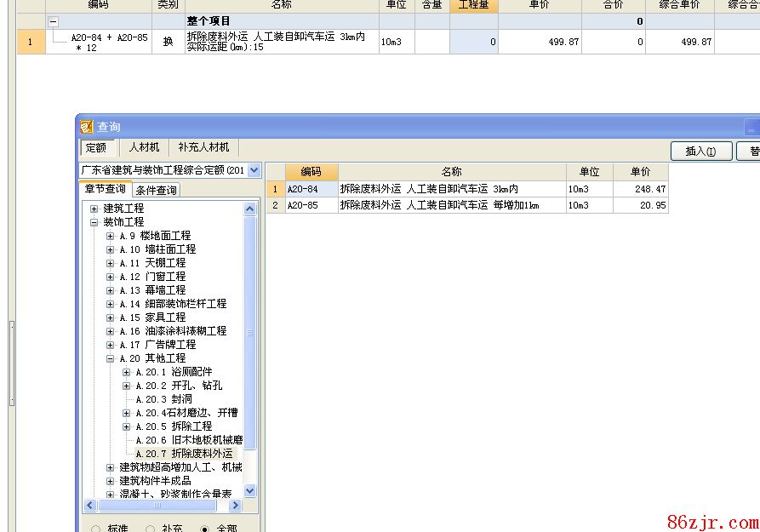This screenshot has width=760, height=532.
Task: Select the A.20.6 旧木地板机械磨 item
Action: click(188, 440)
